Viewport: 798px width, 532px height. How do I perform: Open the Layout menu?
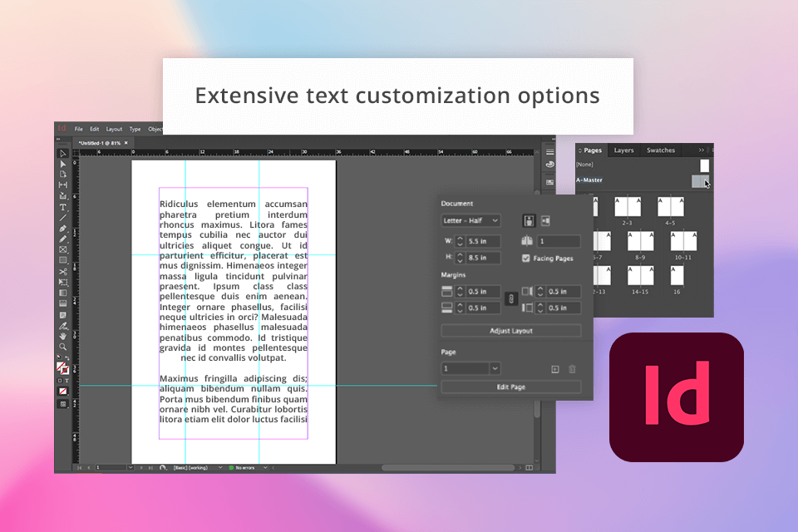tap(114, 129)
